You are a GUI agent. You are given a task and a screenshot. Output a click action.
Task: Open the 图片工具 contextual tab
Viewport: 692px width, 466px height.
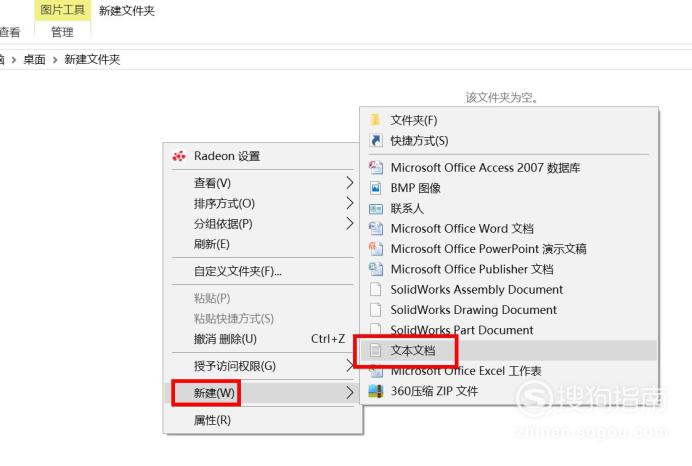coord(62,10)
